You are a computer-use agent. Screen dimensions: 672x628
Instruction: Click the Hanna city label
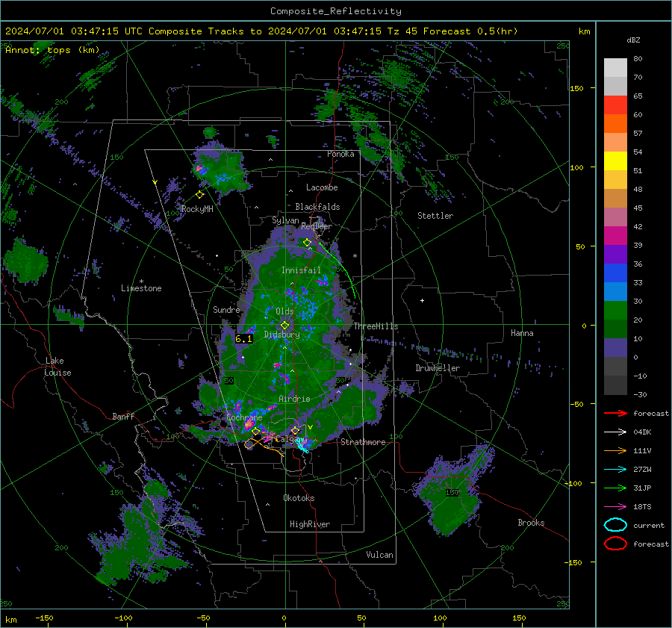522,333
